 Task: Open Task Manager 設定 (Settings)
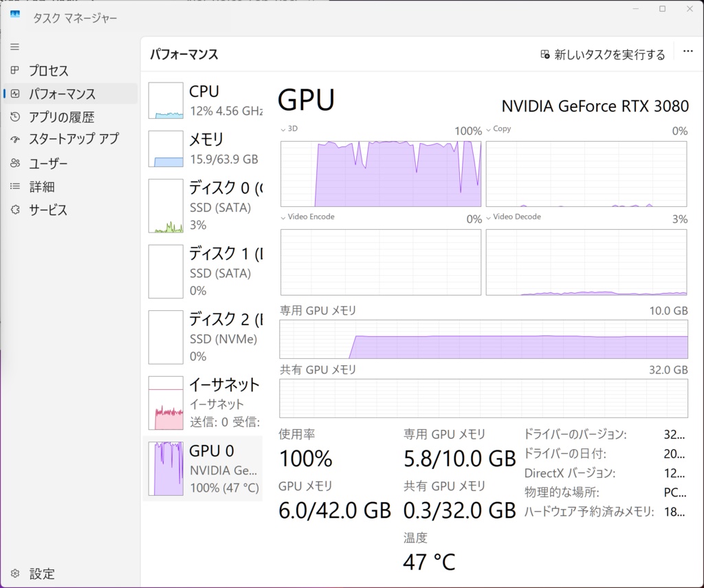41,574
